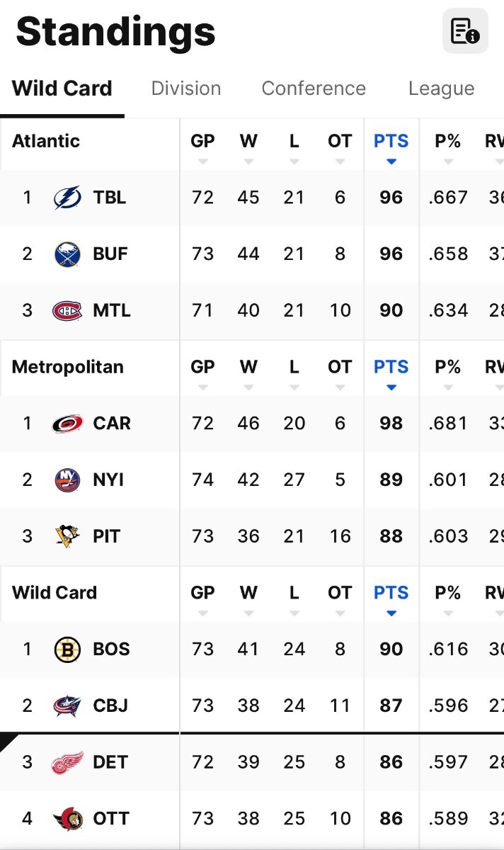Switch to the Division tab
Viewport: 504px width, 850px height.
click(x=186, y=89)
